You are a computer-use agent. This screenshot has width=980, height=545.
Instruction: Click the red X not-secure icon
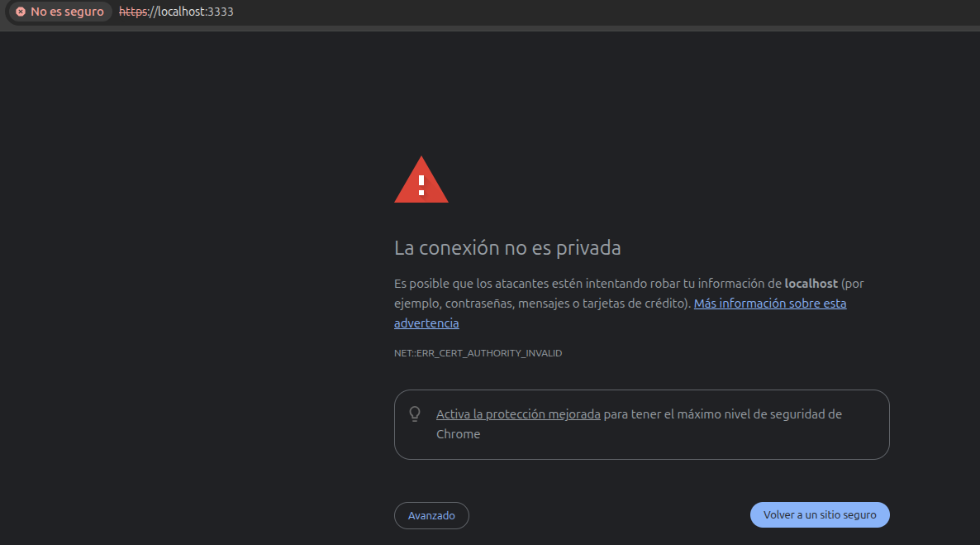point(21,12)
